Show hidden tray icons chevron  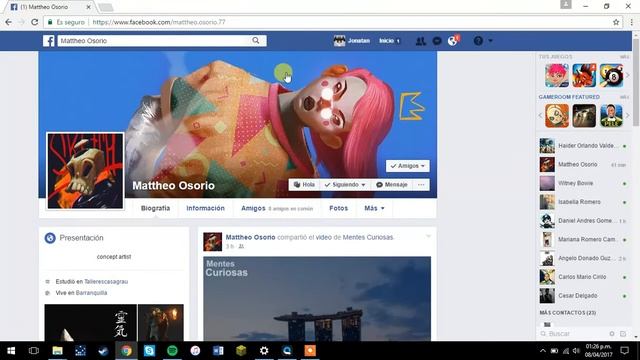543,351
